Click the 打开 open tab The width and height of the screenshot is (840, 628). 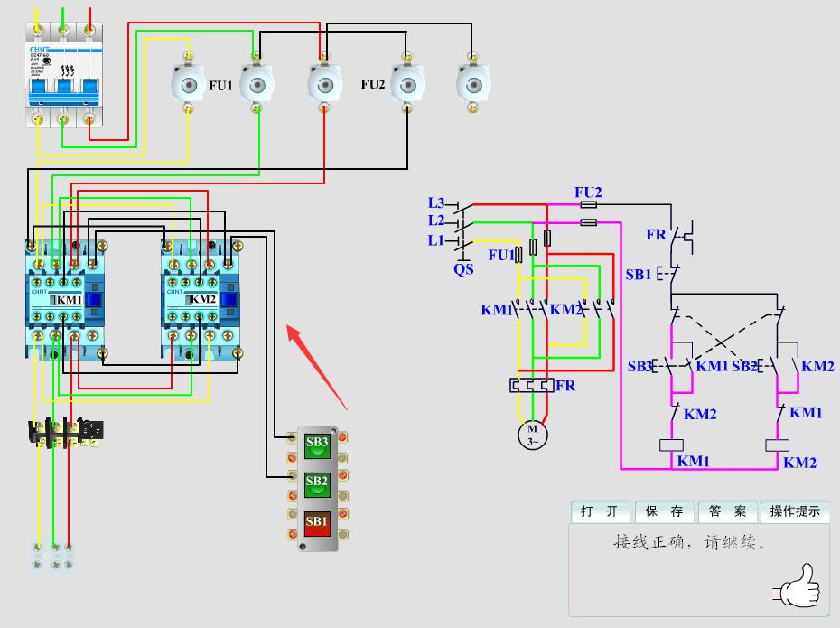[x=600, y=511]
